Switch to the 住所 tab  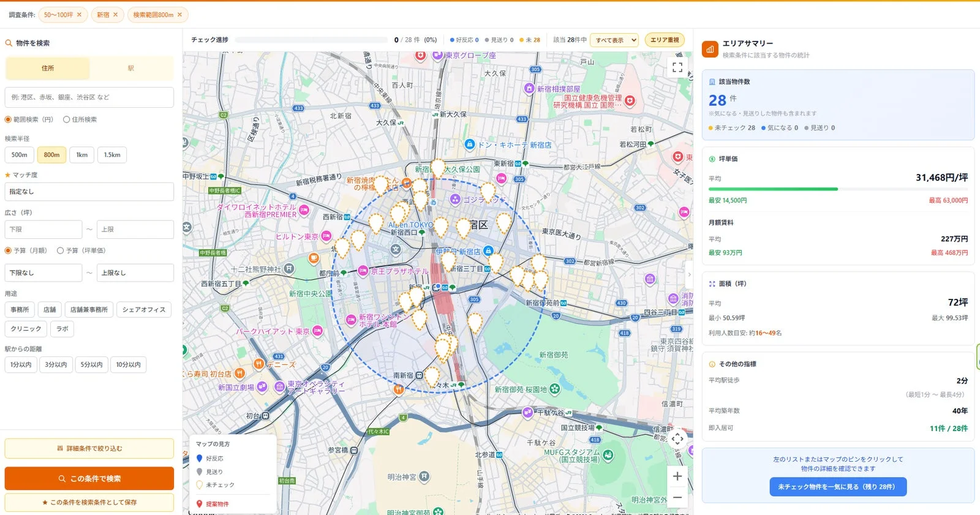click(48, 68)
